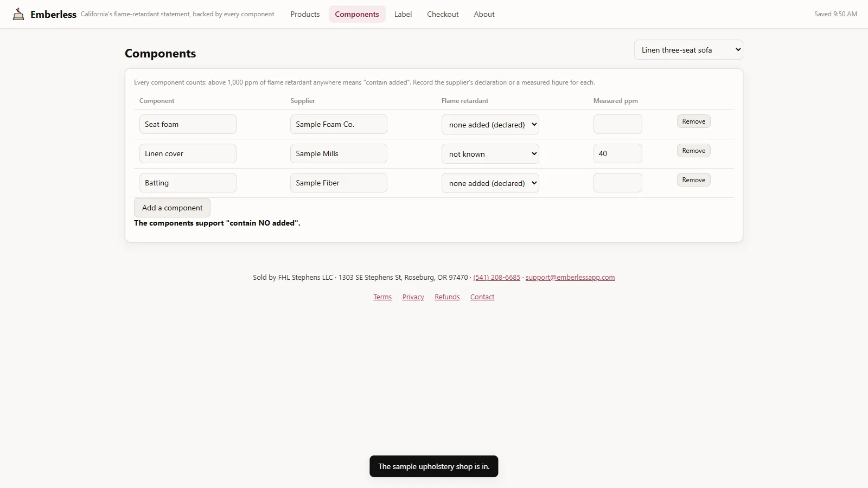Image resolution: width=868 pixels, height=488 pixels.
Task: Open the Terms link
Action: coord(382,297)
